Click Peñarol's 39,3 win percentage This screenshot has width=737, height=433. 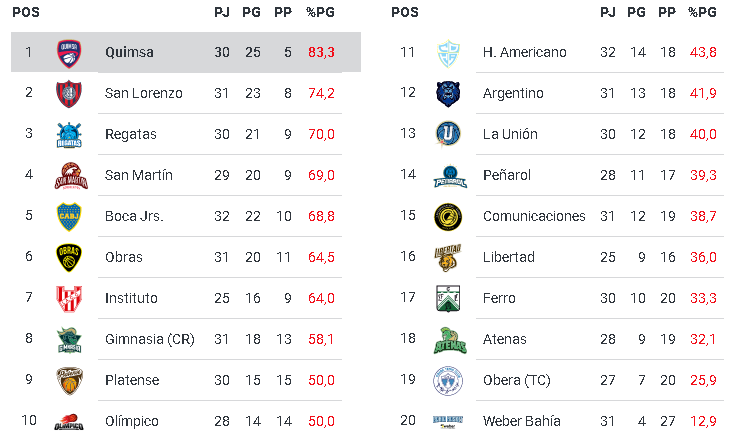pyautogui.click(x=703, y=175)
